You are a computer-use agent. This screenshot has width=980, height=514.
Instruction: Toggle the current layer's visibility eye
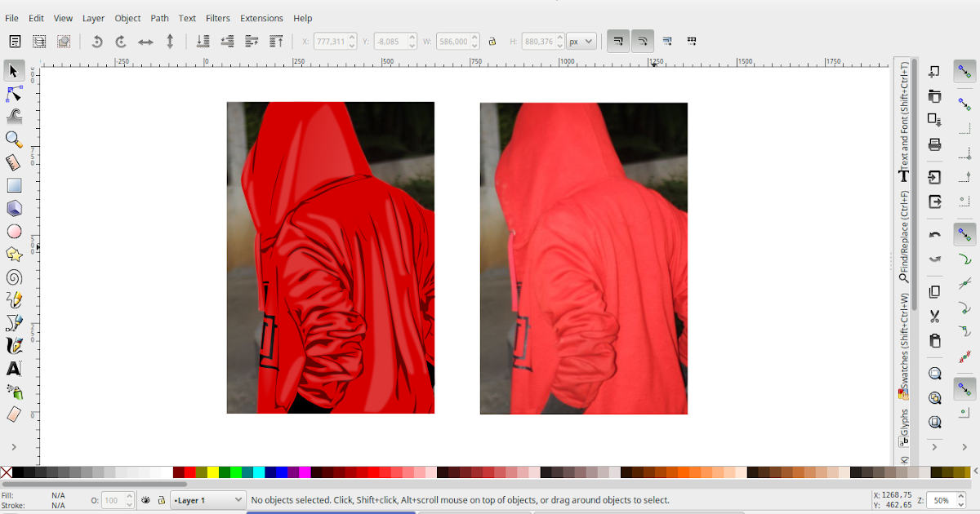(x=145, y=500)
